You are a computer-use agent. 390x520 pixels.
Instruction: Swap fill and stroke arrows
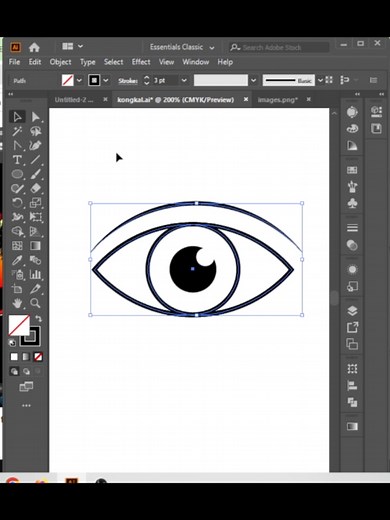click(x=39, y=319)
